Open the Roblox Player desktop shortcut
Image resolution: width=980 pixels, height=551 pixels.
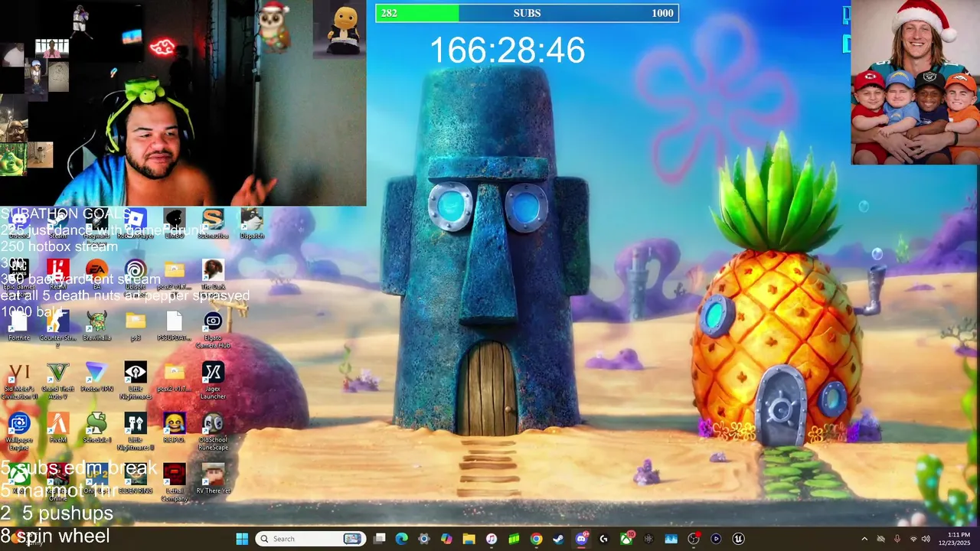(x=136, y=223)
